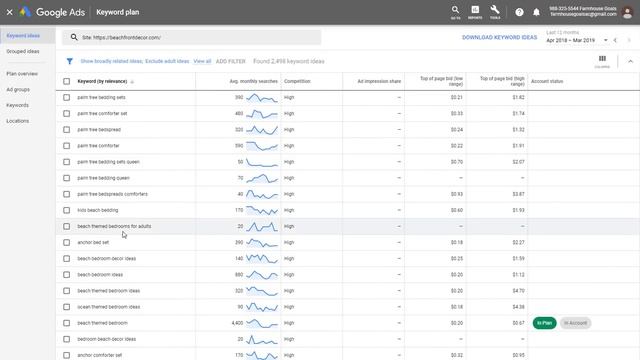Open the date range dropdown arrow
This screenshot has width=640, height=360.
(x=606, y=40)
